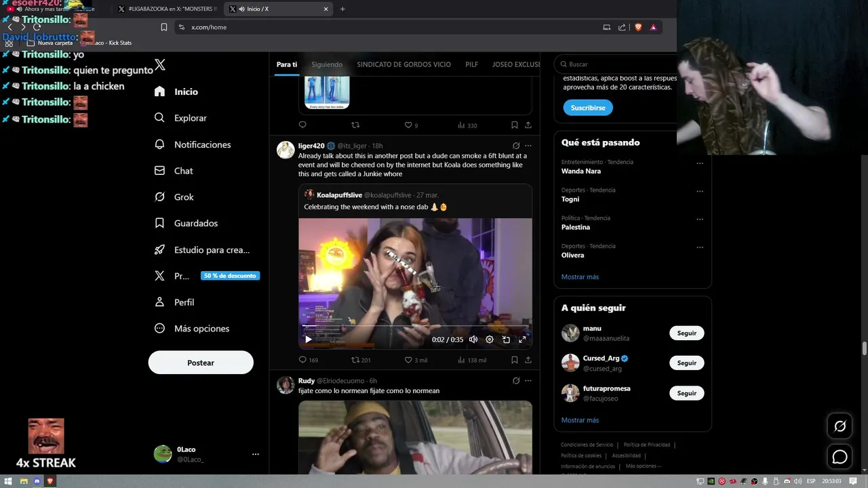Open Chat in the sidebar
Viewport: 868px width, 488px height.
click(174, 171)
